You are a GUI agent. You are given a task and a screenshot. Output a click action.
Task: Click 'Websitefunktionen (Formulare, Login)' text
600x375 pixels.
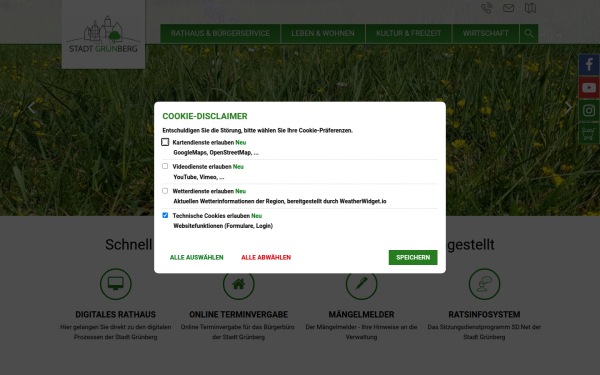point(223,226)
